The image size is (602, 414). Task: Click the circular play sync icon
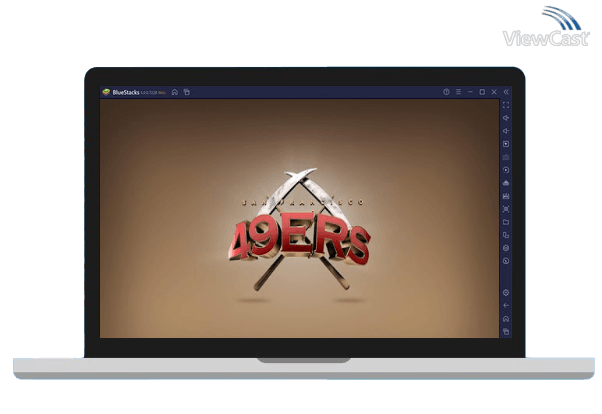pos(506,170)
